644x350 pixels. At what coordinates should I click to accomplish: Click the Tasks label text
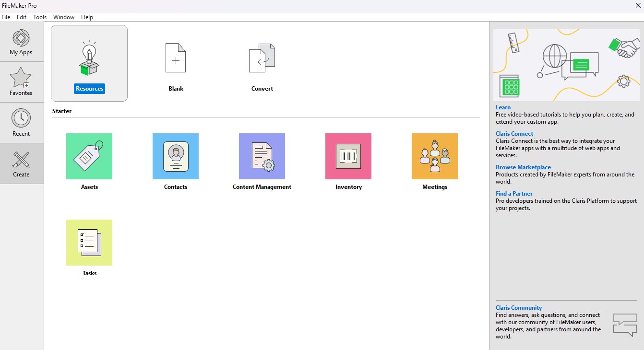(x=89, y=273)
